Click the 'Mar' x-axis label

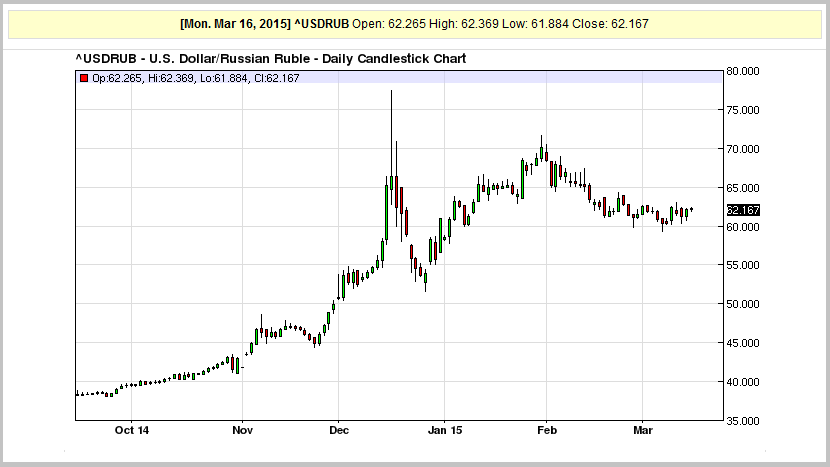(643, 430)
